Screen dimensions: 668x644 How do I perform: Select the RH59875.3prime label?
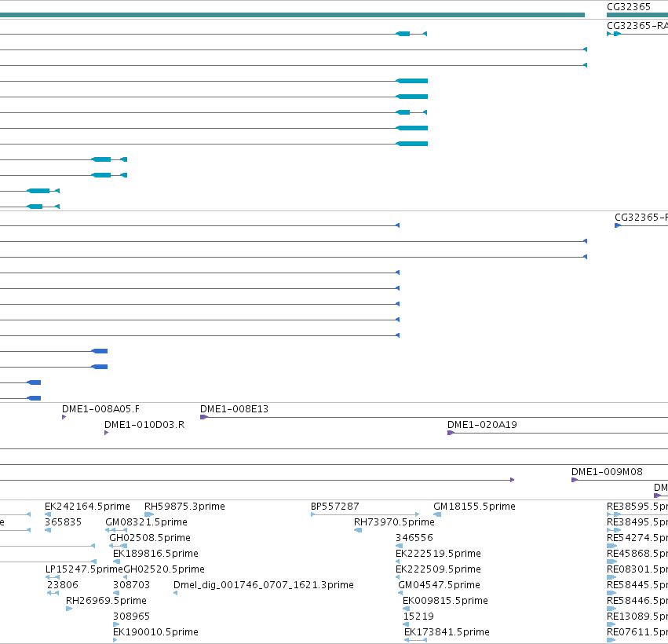184,507
